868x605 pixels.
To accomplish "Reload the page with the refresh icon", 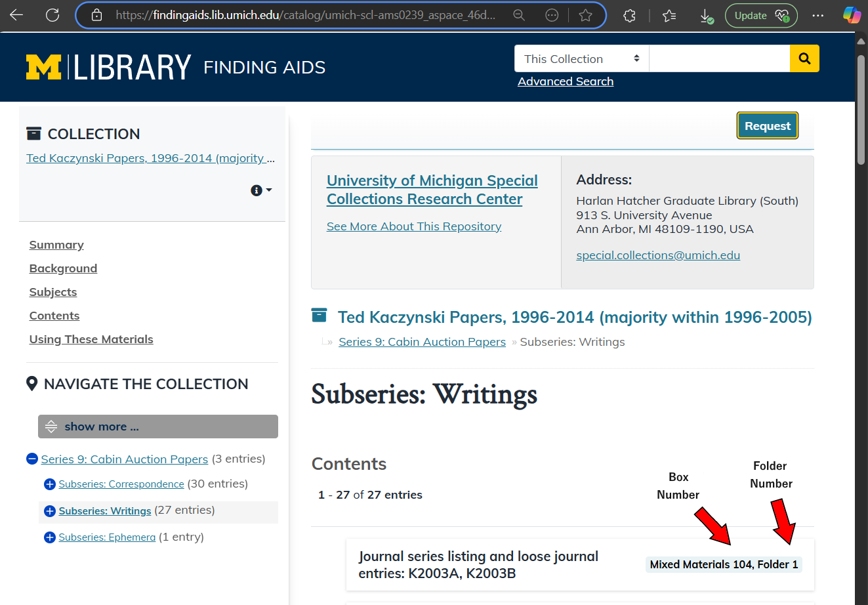I will 52,15.
